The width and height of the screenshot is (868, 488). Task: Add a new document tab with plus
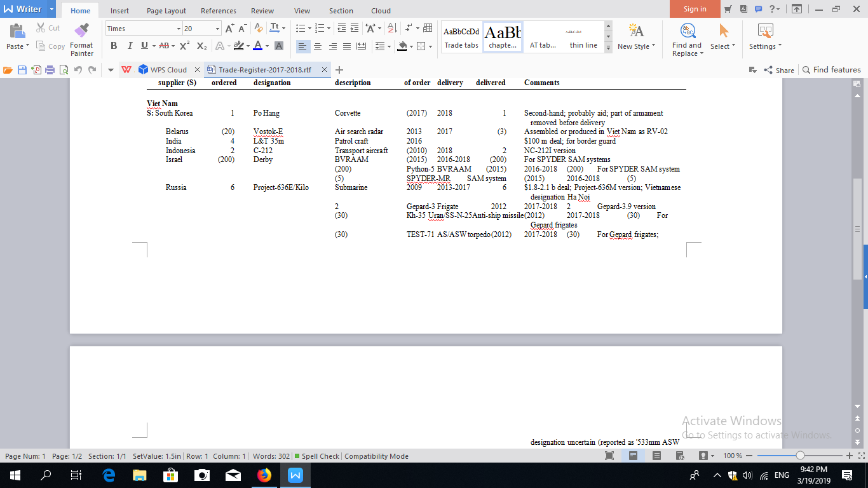pyautogui.click(x=339, y=70)
